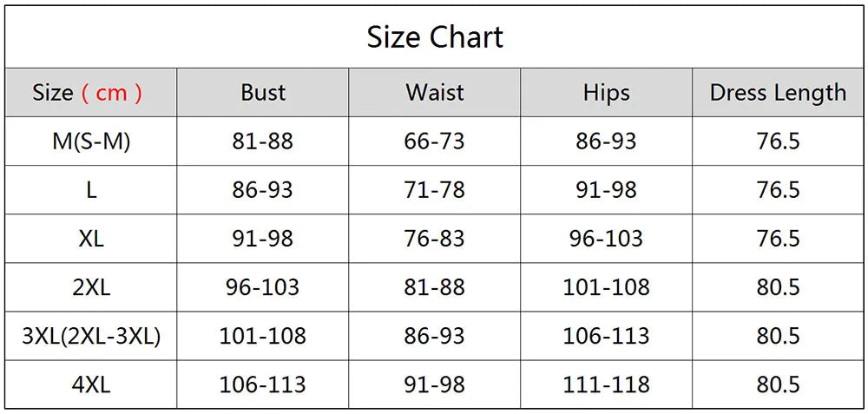
Task: Select the Bust column header
Action: (x=263, y=93)
